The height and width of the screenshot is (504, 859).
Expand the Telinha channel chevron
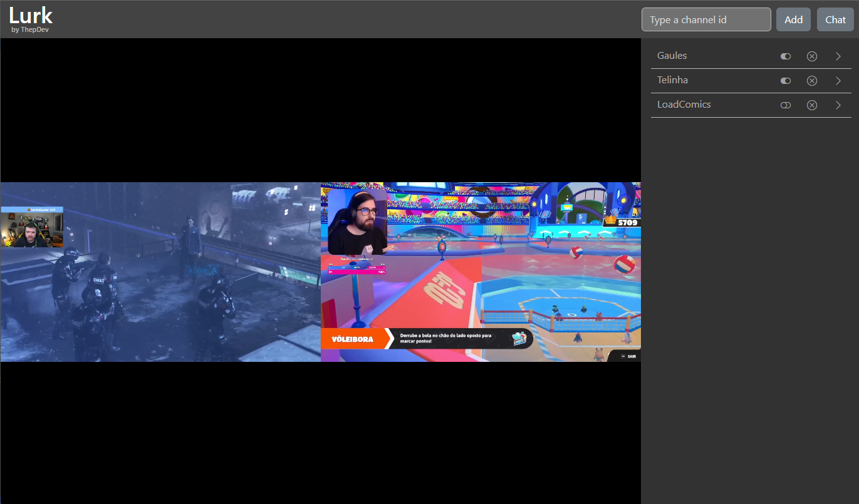pos(838,81)
